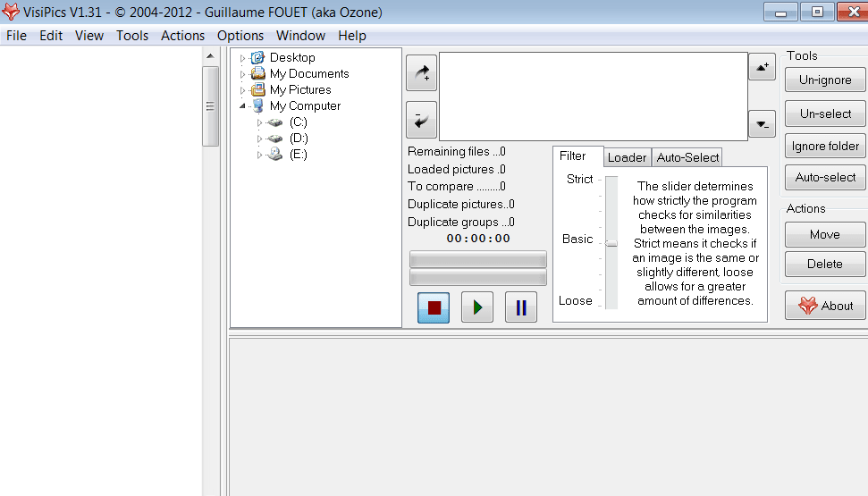
Task: Switch to the Loader tab
Action: point(627,158)
